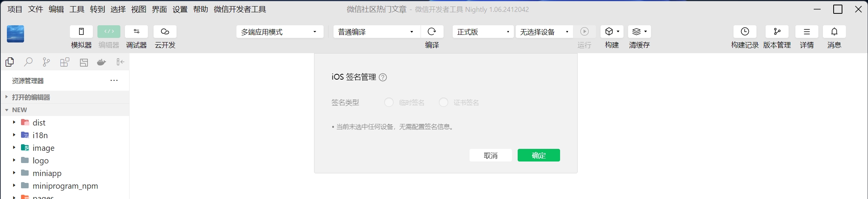Open the 视图 menu

pyautogui.click(x=139, y=9)
